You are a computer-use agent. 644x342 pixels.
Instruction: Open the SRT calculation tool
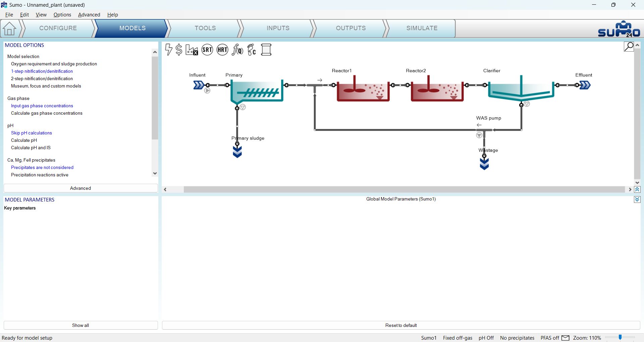(207, 50)
